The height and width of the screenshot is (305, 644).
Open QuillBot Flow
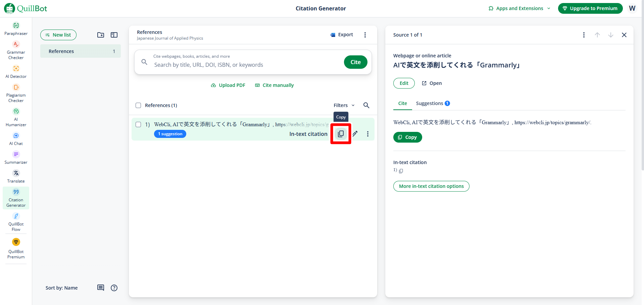pos(16,222)
